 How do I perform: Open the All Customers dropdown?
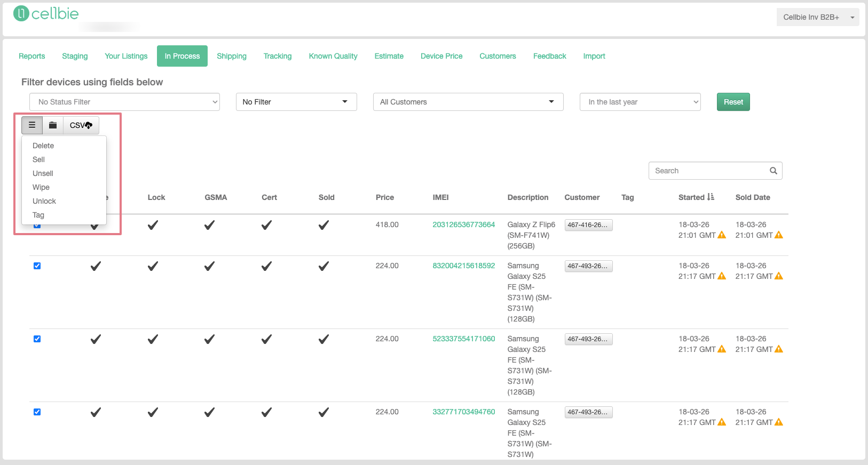coord(468,102)
